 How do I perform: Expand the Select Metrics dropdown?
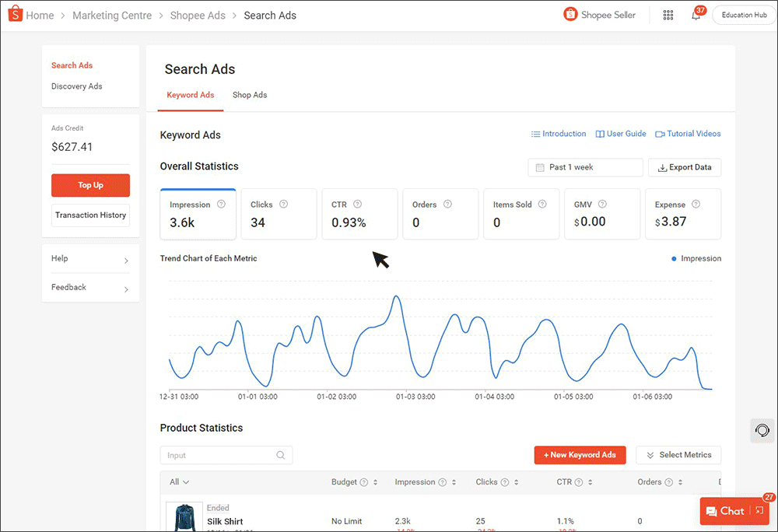pyautogui.click(x=678, y=455)
